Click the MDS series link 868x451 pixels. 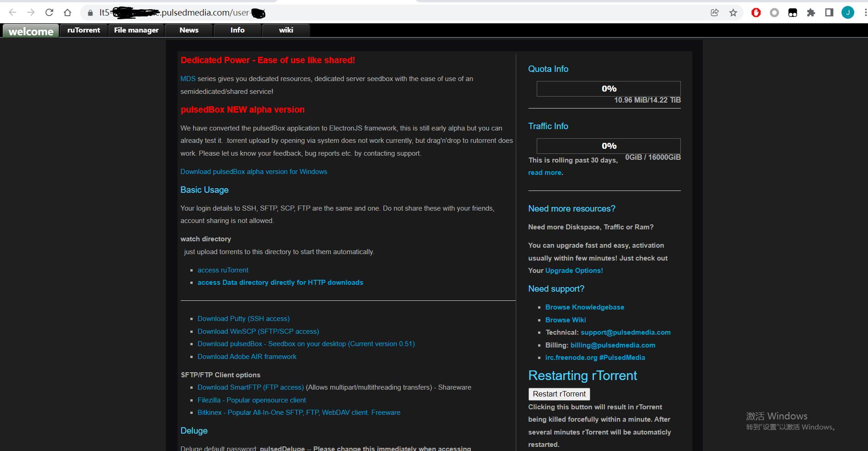point(188,79)
